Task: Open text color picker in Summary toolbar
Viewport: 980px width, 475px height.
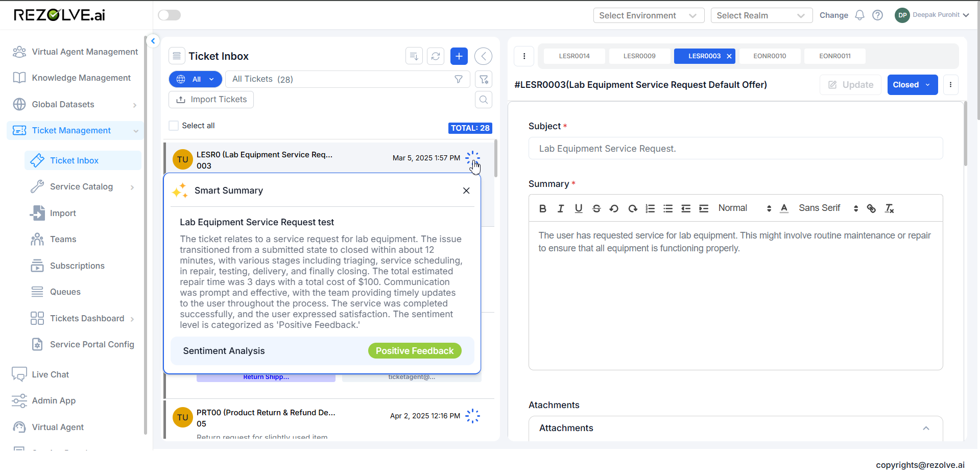Action: (784, 208)
